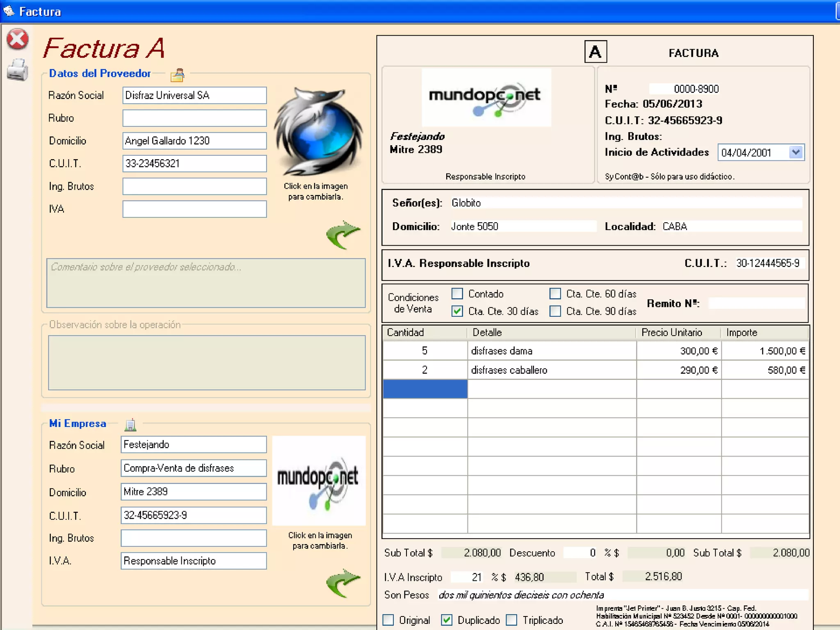This screenshot has height=630, width=840.
Task: Click the printer icon
Action: tap(17, 70)
